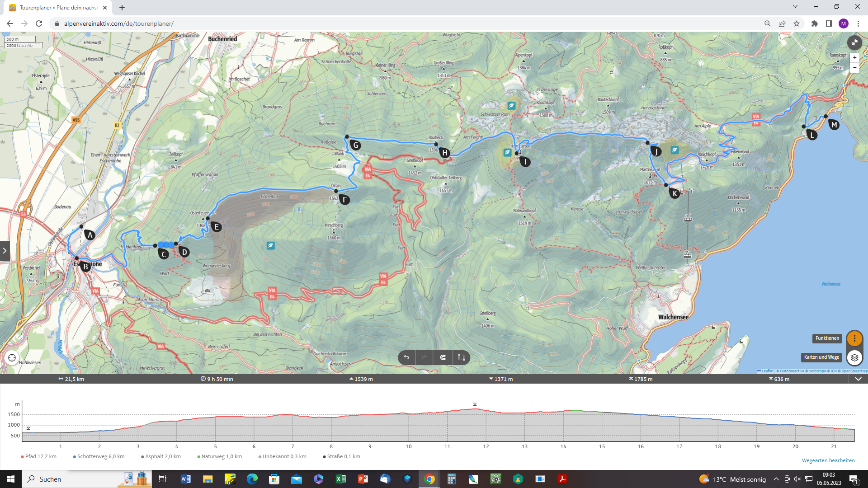Click the Wegearten bearbeiten link
This screenshot has width=868, height=488.
point(828,460)
